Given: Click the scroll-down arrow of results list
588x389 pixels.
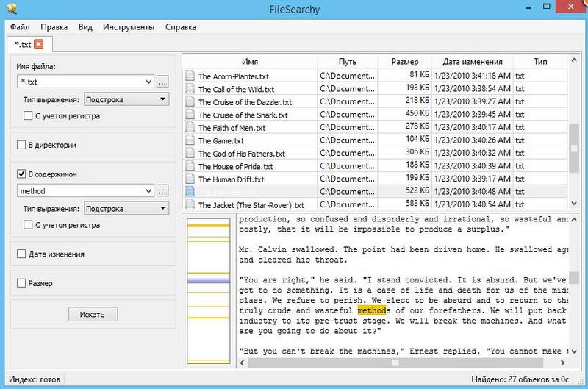Looking at the screenshot, I should [x=574, y=203].
